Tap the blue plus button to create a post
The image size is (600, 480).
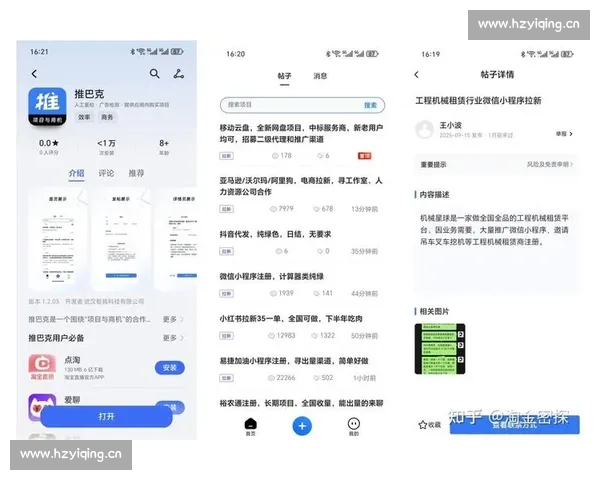[302, 426]
